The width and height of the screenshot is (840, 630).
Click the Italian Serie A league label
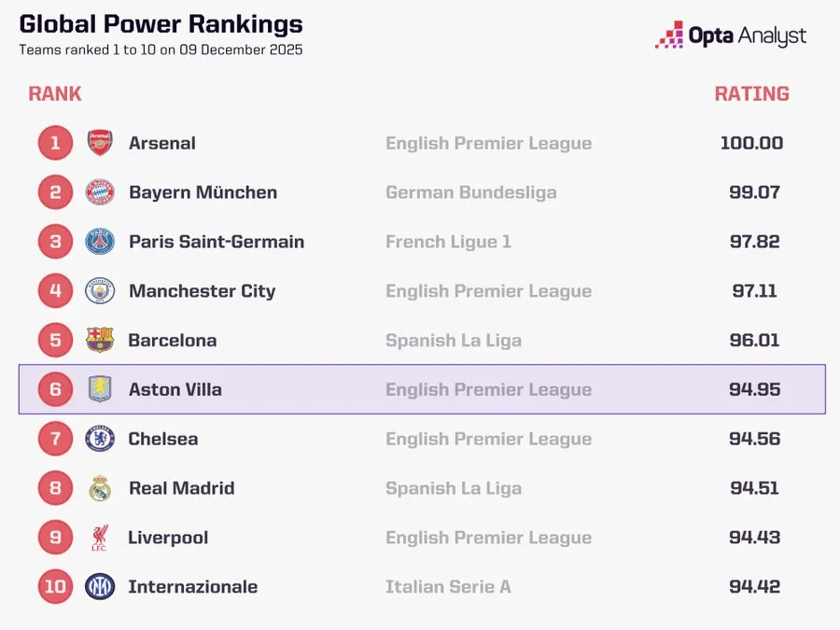(x=448, y=586)
